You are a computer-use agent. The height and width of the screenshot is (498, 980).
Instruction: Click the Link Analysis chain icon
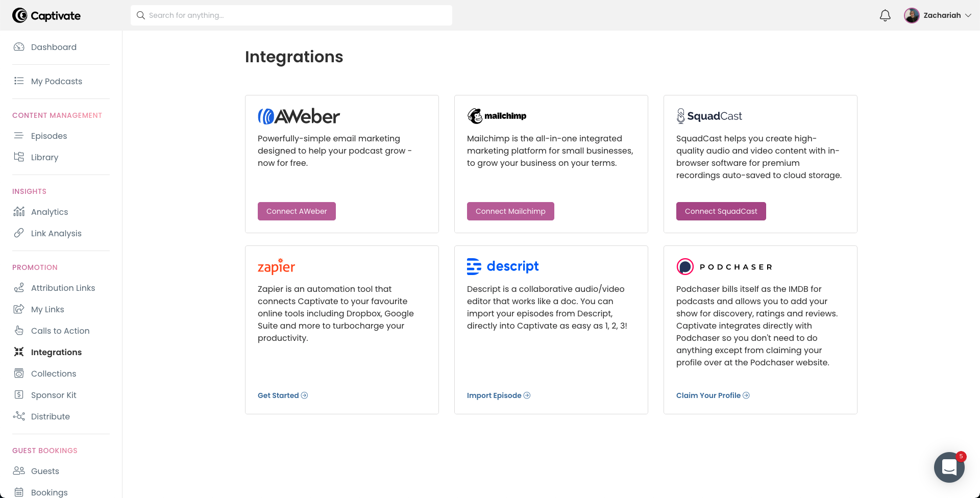[19, 233]
